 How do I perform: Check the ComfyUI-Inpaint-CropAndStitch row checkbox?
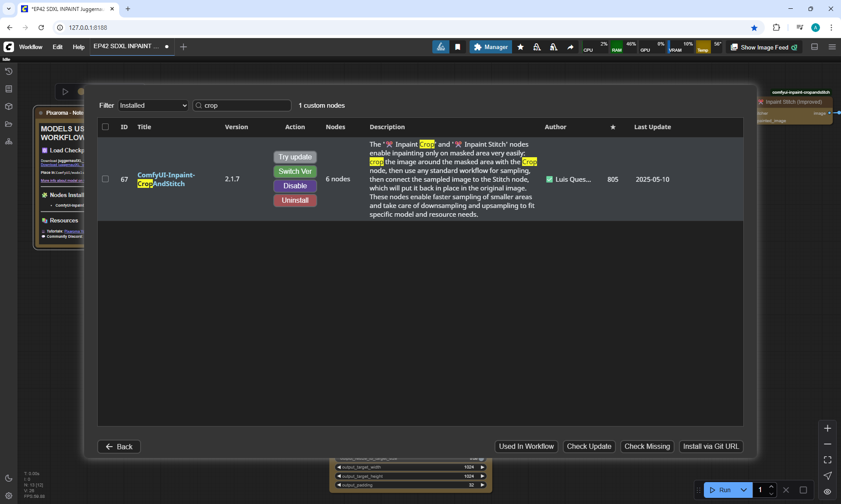(x=105, y=179)
